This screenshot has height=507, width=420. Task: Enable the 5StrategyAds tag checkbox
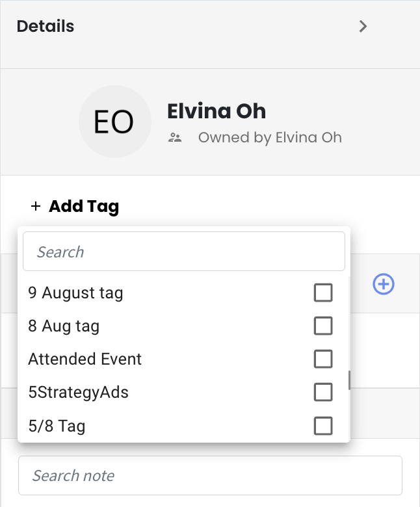click(x=323, y=392)
